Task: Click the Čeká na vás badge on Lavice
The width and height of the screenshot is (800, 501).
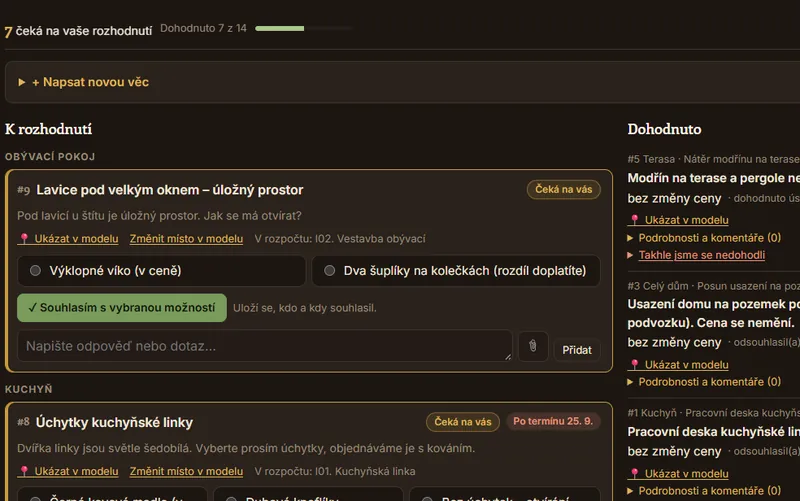Action: (x=563, y=189)
